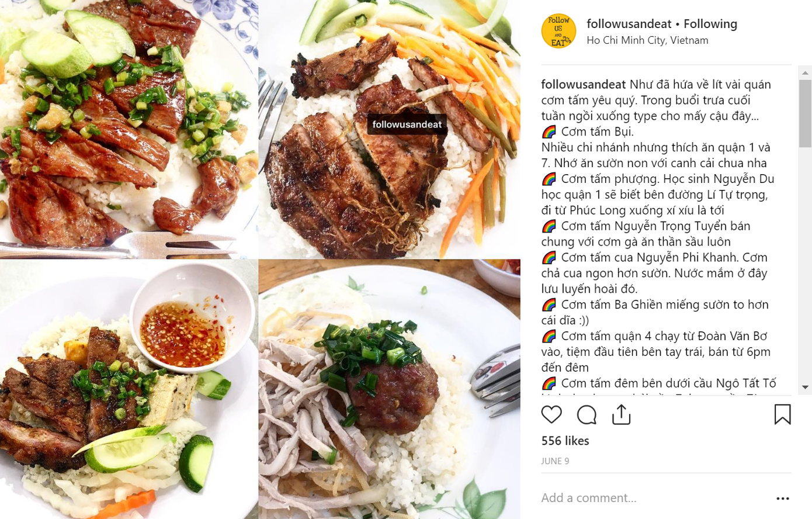The height and width of the screenshot is (519, 812).
Task: Click the followusandeat photo tag label
Action: tap(407, 124)
